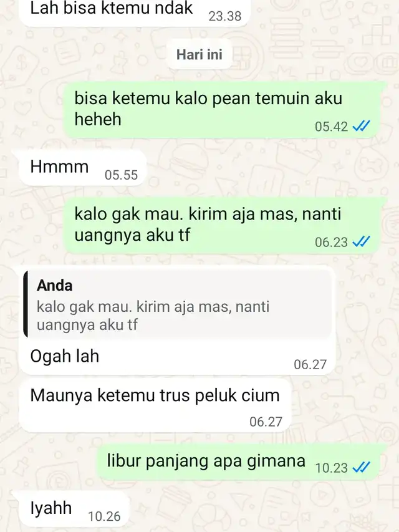
Task: Select the 'Lah bisa ktemu ndak' message
Action: point(135,12)
